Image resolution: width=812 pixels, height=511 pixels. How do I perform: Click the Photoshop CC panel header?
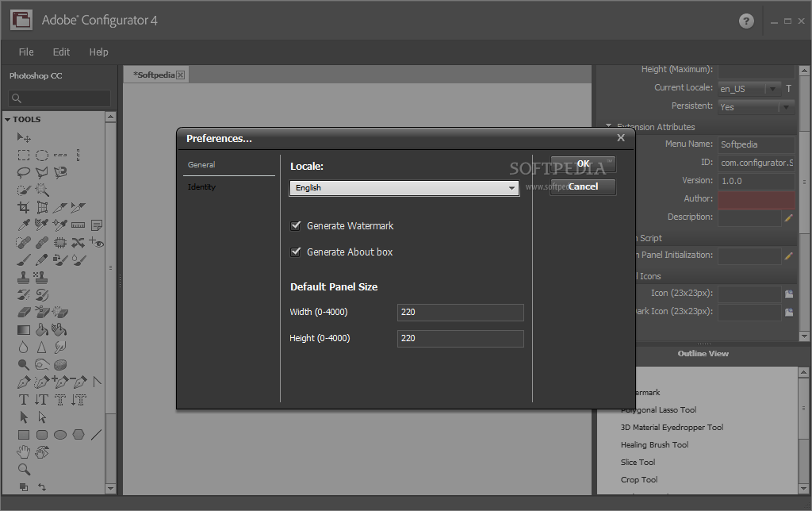tap(36, 75)
